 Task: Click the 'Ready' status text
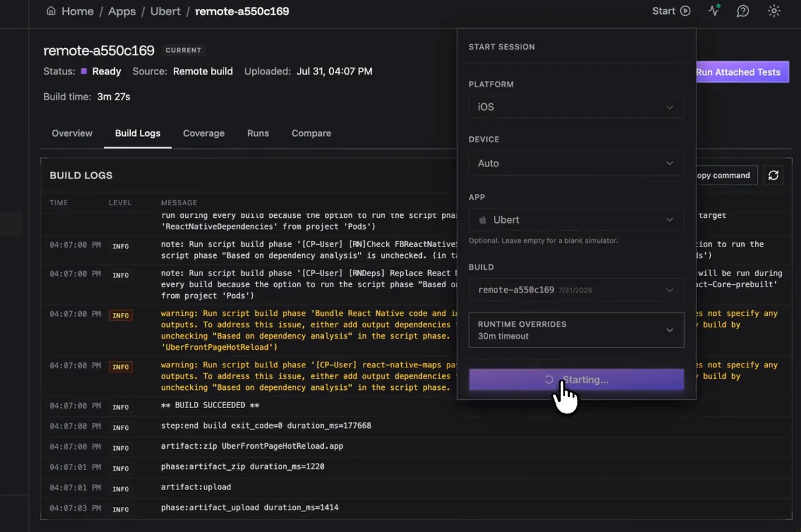(x=106, y=71)
